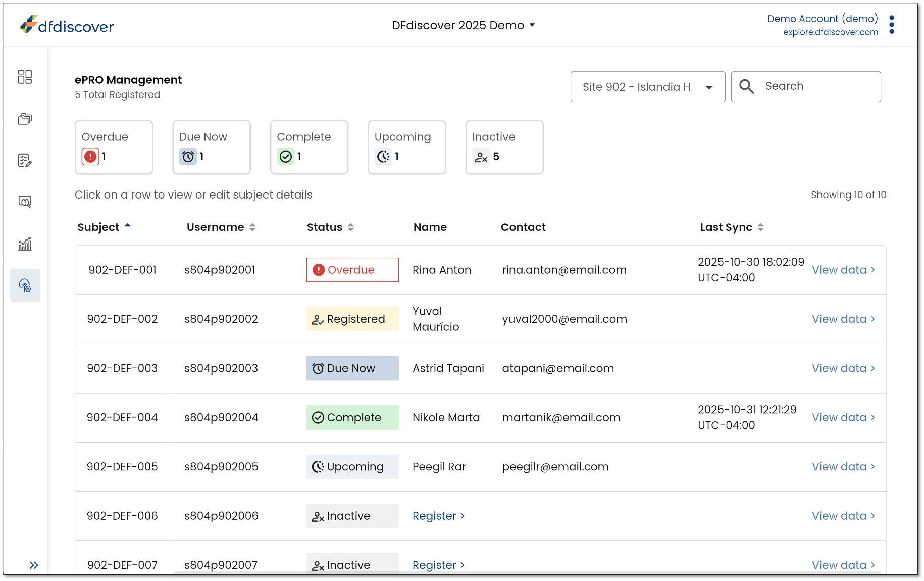Open the query search sidebar icon
Image resolution: width=924 pixels, height=581 pixels.
point(25,202)
